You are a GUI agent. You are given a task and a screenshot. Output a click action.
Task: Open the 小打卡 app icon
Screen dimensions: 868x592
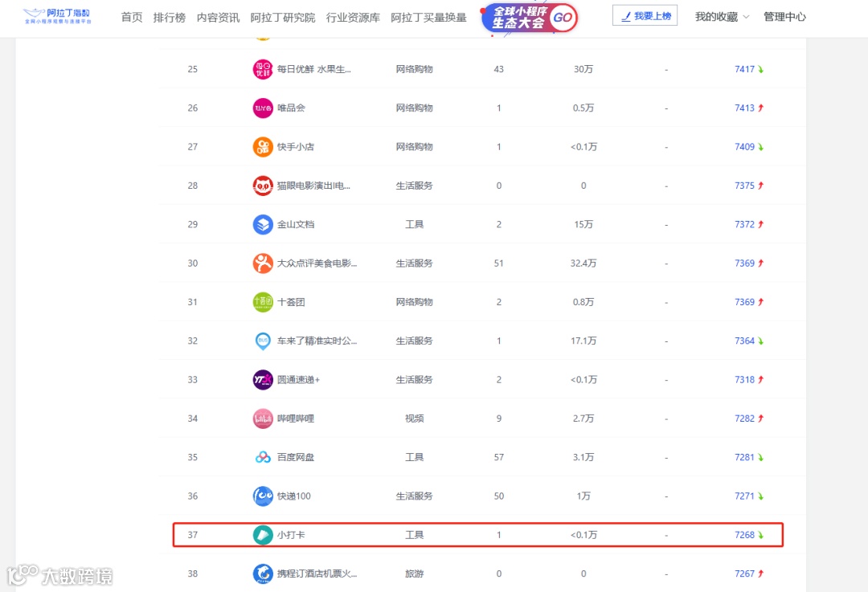262,535
